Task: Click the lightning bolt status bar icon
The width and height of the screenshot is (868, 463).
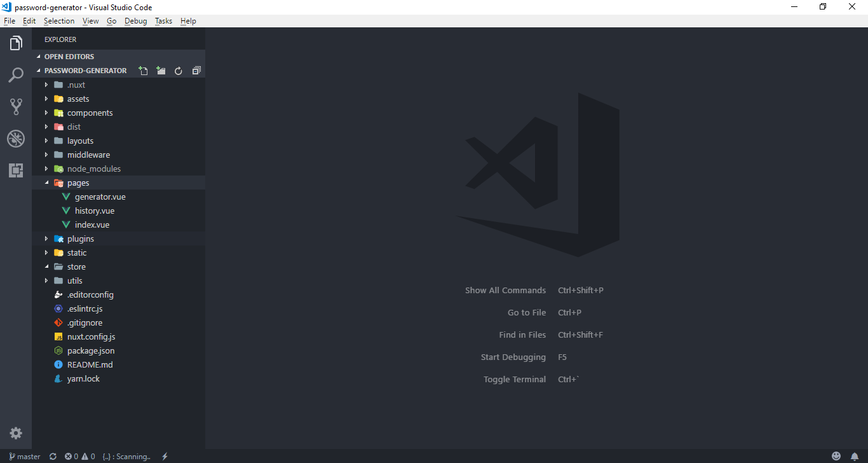Action: (x=165, y=457)
